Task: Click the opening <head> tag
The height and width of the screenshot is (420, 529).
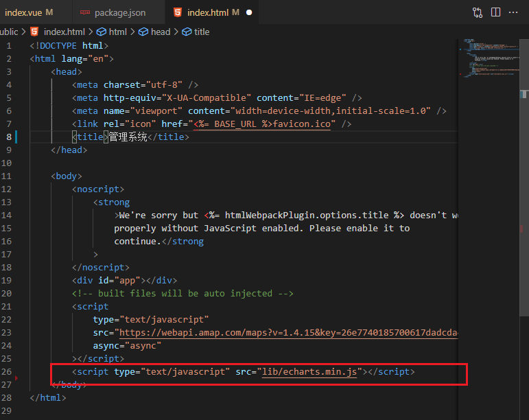Action: [x=67, y=72]
